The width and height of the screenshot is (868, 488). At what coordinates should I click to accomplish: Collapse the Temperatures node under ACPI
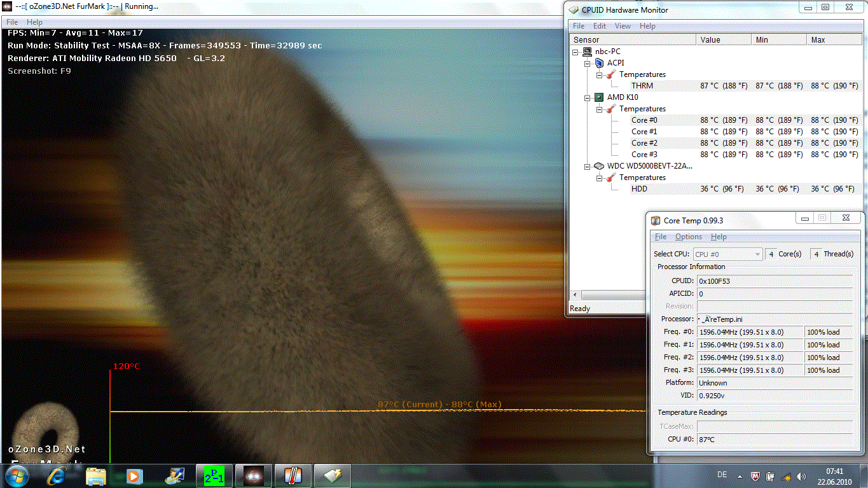pyautogui.click(x=600, y=75)
